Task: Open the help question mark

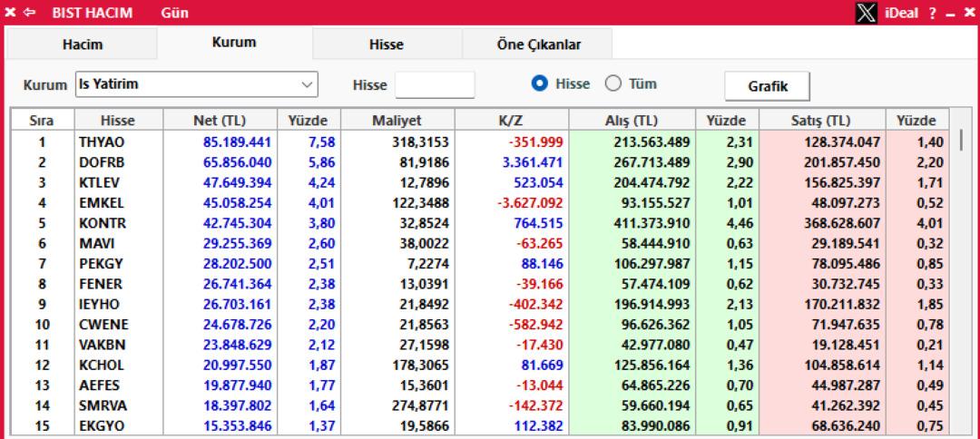Action: click(x=932, y=13)
